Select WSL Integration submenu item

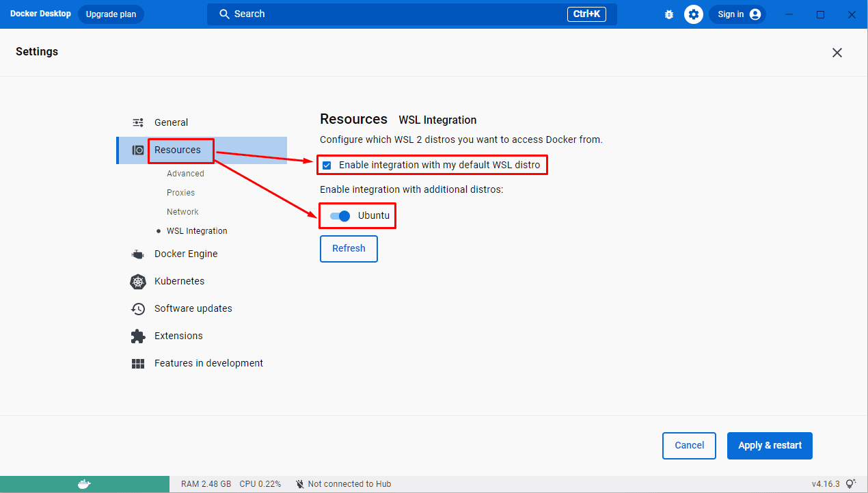coord(197,231)
